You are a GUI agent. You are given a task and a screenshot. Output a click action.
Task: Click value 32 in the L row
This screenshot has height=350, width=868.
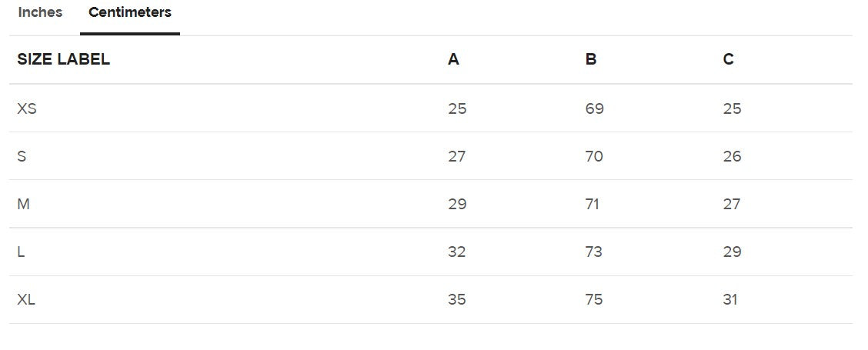pyautogui.click(x=457, y=252)
